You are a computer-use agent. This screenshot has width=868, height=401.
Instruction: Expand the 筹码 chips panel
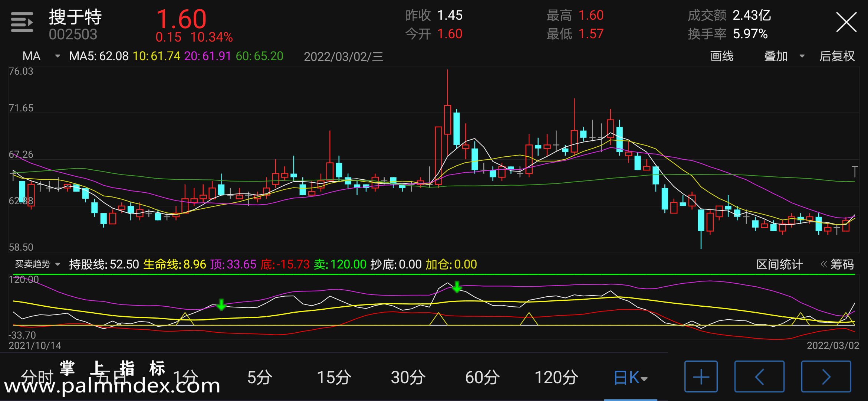pyautogui.click(x=837, y=264)
